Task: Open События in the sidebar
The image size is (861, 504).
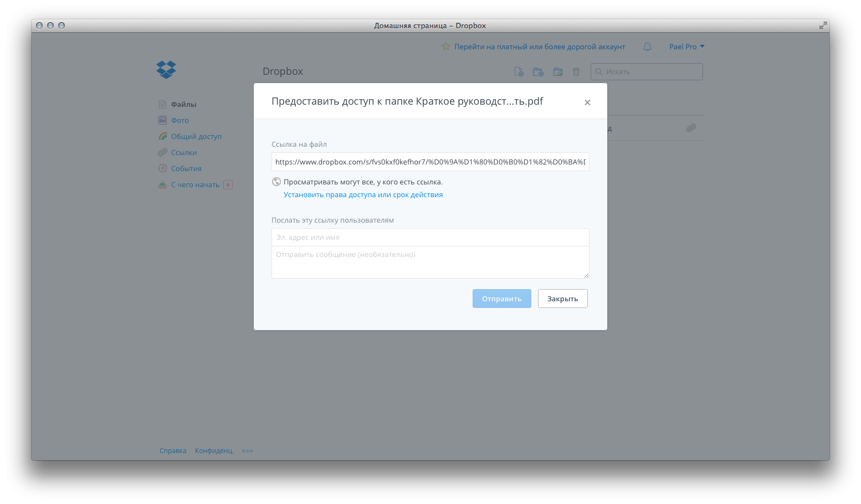Action: (x=186, y=169)
